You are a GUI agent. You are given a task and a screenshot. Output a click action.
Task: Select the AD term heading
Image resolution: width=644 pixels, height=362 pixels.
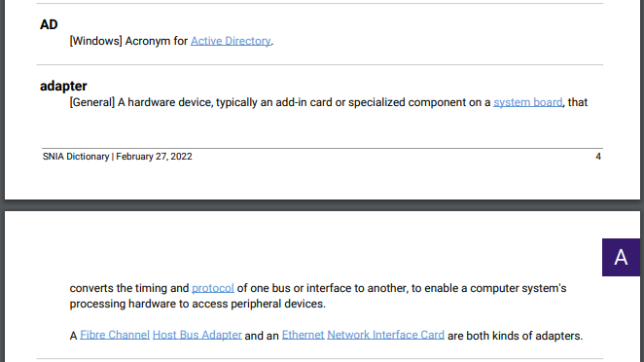tap(49, 24)
